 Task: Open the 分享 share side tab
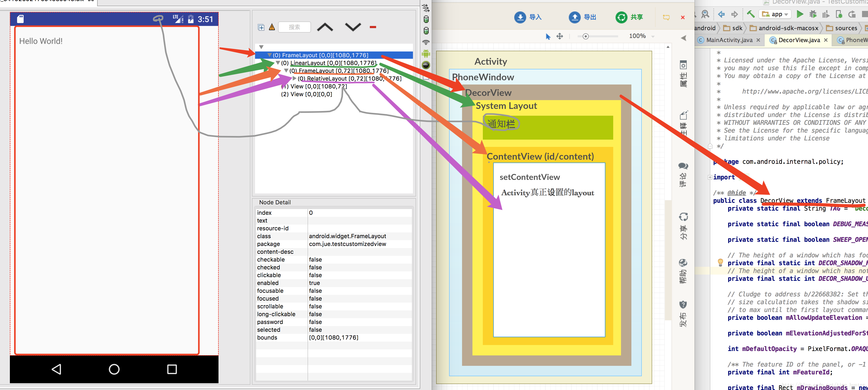[683, 226]
